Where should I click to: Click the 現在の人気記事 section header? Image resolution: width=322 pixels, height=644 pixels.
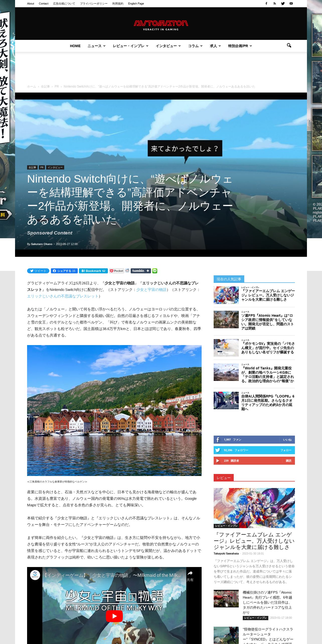[x=229, y=279]
